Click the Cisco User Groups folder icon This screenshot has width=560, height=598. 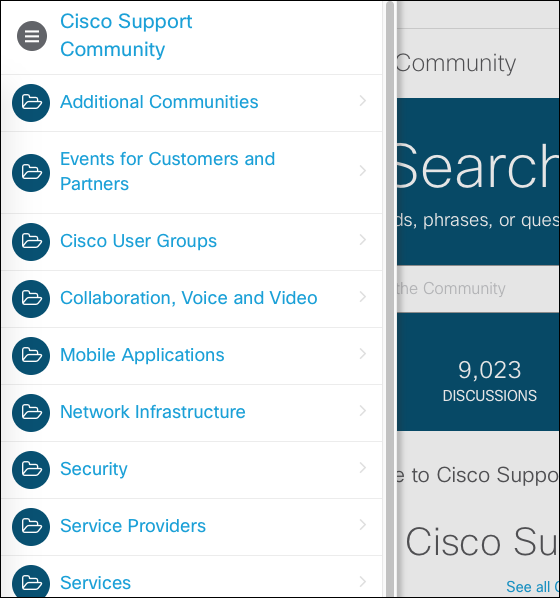coord(31,242)
